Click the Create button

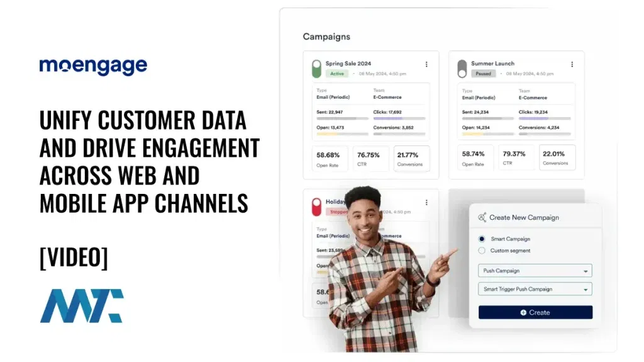[x=535, y=312]
